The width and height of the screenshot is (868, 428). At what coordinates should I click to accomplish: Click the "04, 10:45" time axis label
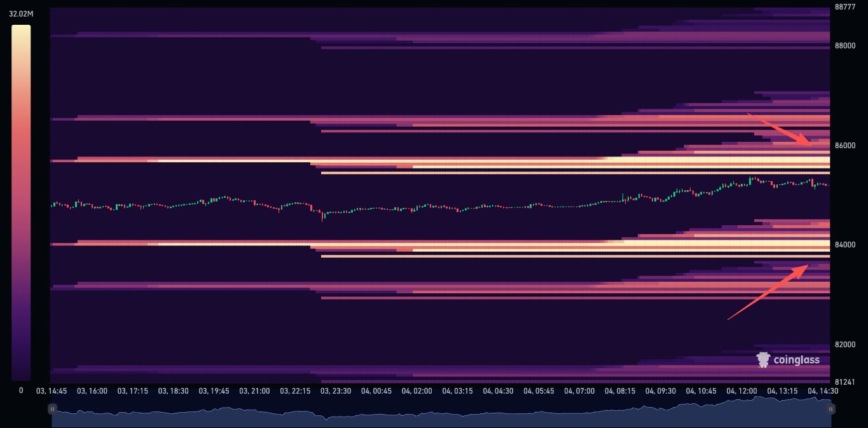click(x=701, y=390)
